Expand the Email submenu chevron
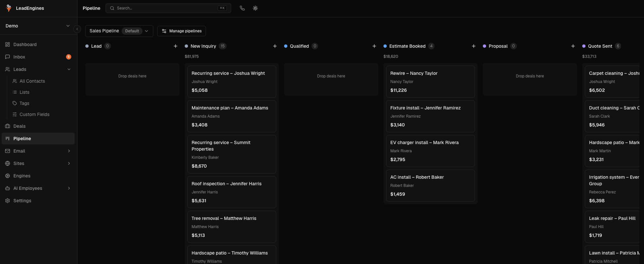This screenshot has width=644, height=264. (69, 151)
